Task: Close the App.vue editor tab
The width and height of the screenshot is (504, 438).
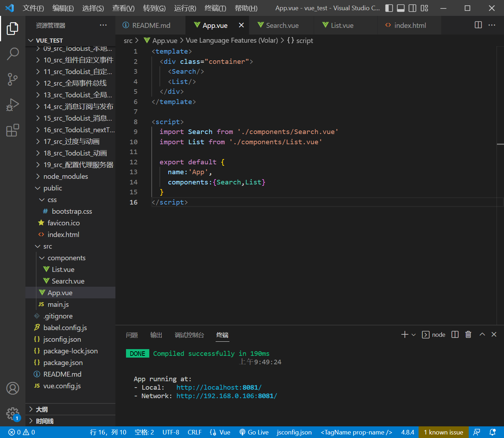Action: click(x=241, y=25)
